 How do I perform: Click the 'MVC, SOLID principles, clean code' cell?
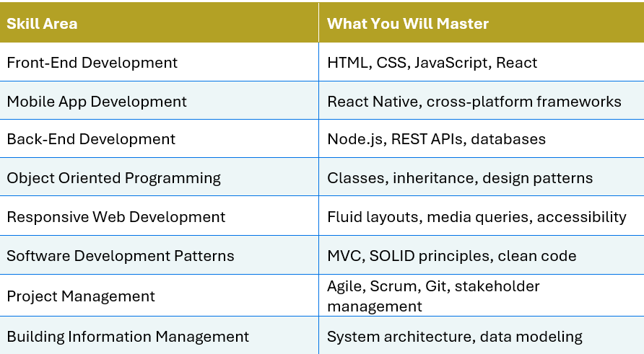[451, 256]
